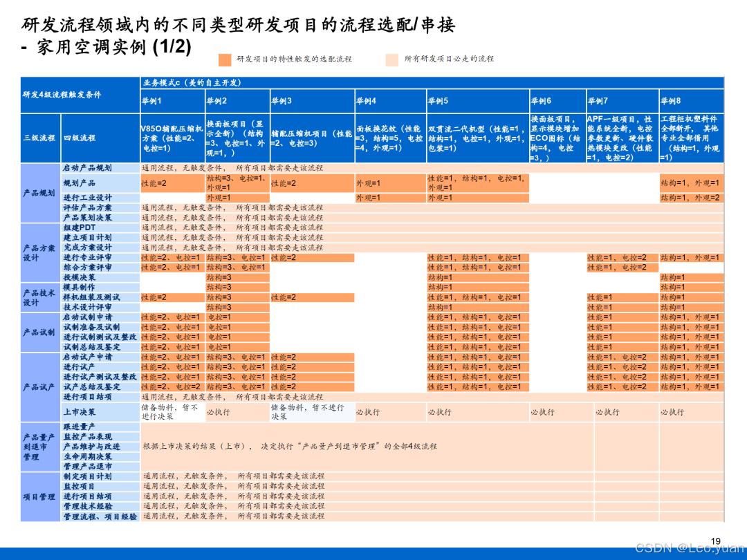
Task: Click the 四级流程 header cell
Action: tap(100, 138)
